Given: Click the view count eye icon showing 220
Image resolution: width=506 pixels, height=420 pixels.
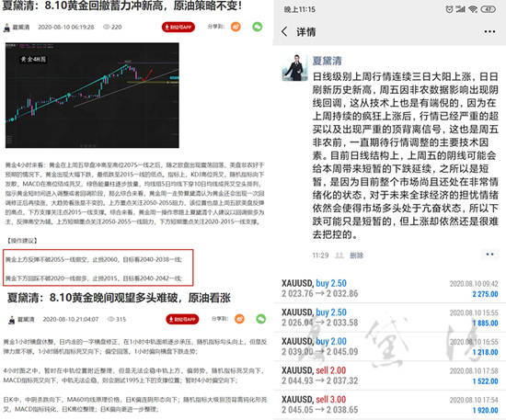Looking at the screenshot, I should coord(106,27).
